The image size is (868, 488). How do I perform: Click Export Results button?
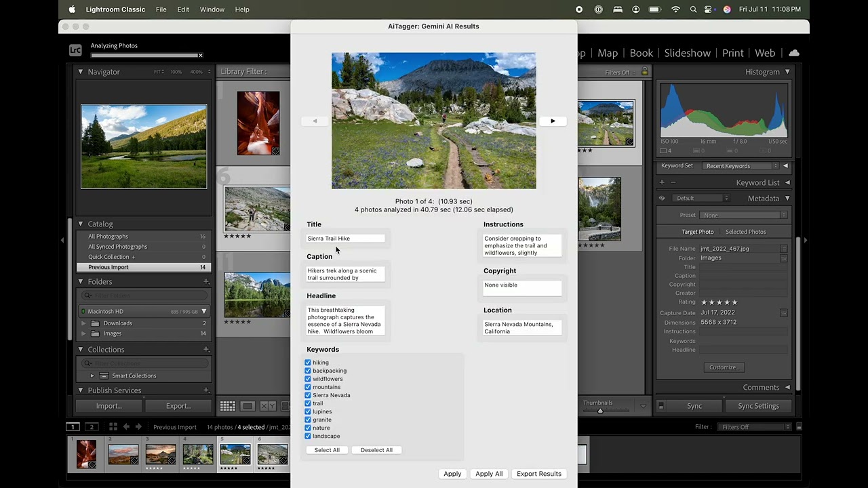click(x=539, y=474)
